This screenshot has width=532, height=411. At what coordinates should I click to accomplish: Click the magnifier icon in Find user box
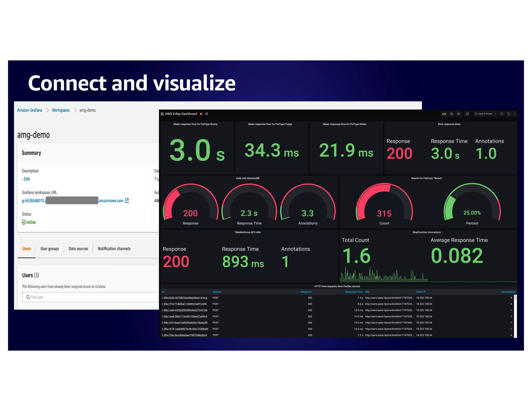pos(28,297)
